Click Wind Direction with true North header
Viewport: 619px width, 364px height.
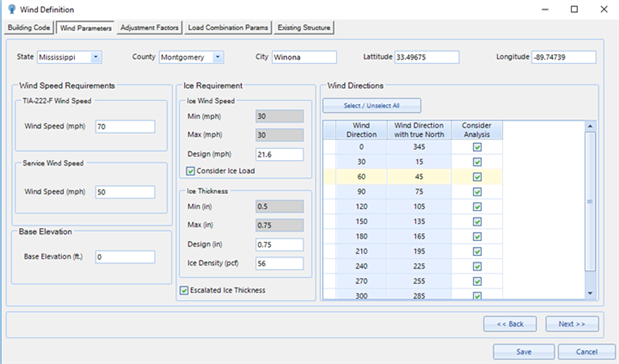click(x=419, y=130)
